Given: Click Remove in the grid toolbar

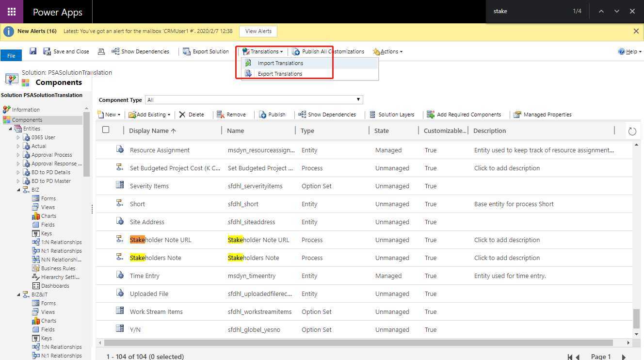Looking at the screenshot, I should pyautogui.click(x=232, y=115).
